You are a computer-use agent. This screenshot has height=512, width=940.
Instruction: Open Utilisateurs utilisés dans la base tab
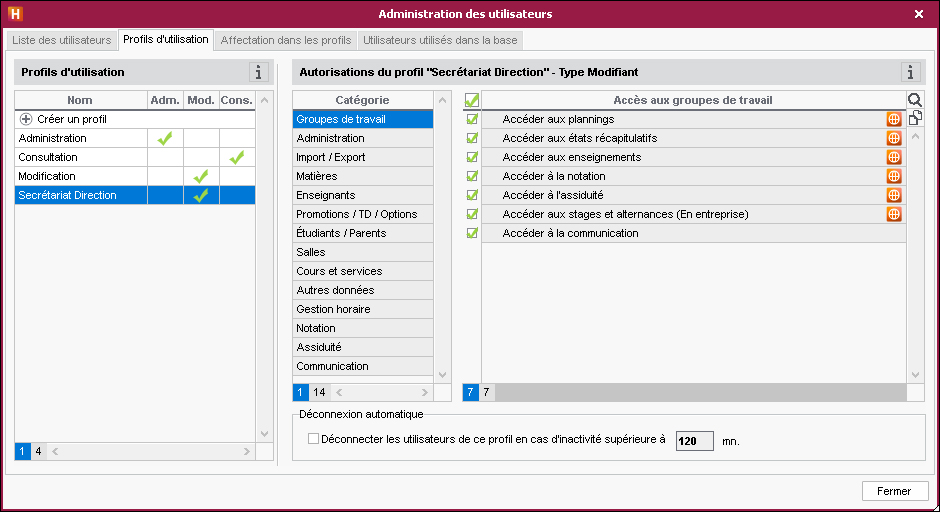tap(440, 40)
